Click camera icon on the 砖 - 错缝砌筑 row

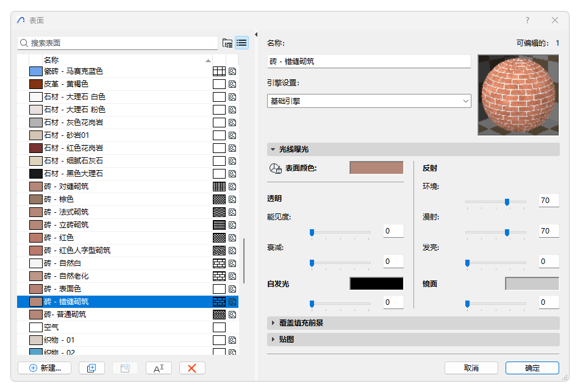[x=232, y=301]
